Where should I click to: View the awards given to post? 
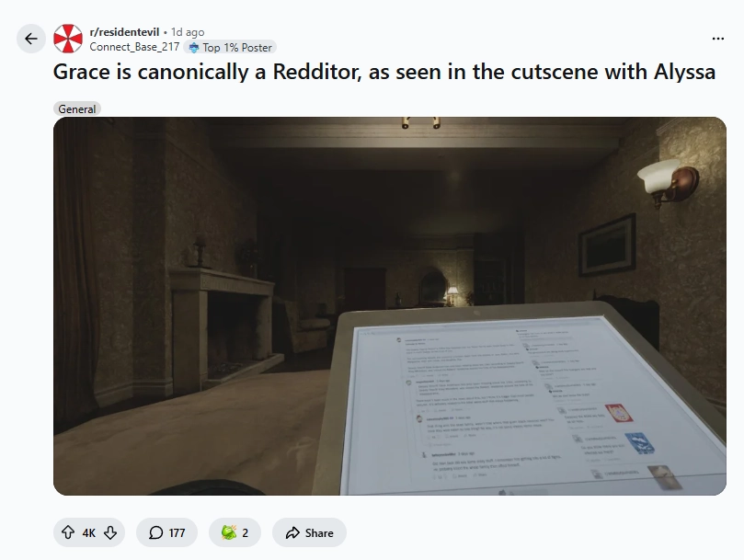[x=235, y=532]
